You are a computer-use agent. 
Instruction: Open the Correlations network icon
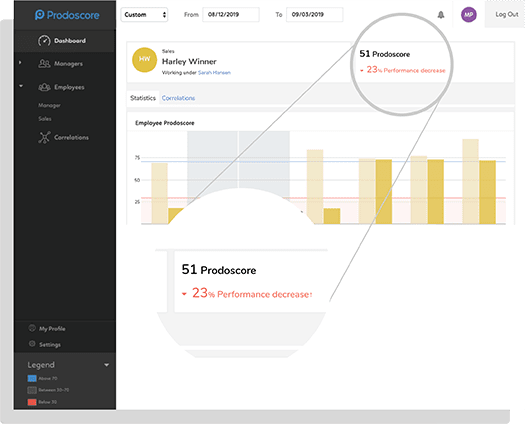point(44,137)
